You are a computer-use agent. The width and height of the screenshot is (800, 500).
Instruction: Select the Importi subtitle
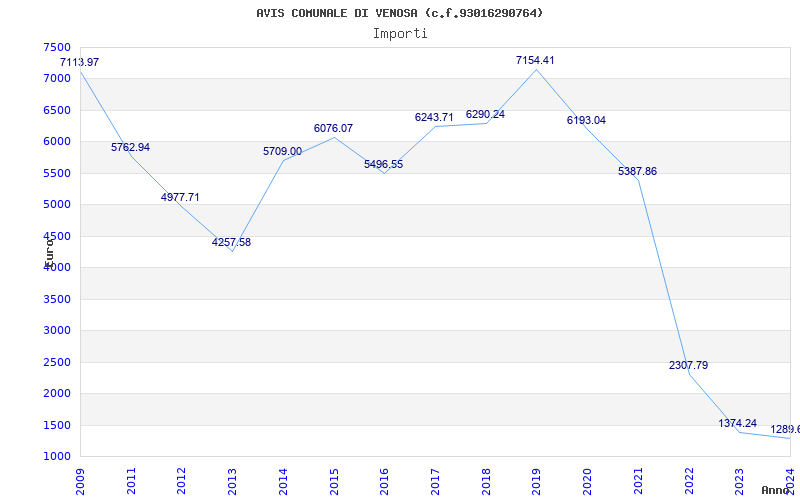[400, 33]
